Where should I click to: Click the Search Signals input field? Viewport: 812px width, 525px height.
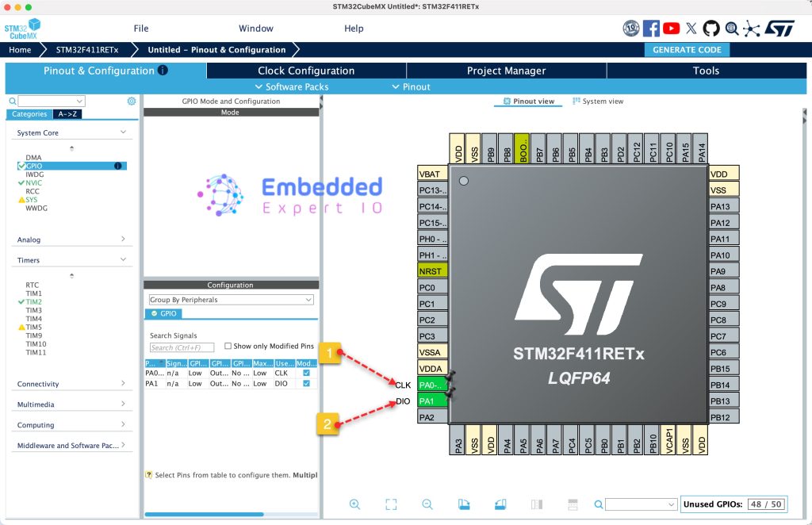coord(182,347)
